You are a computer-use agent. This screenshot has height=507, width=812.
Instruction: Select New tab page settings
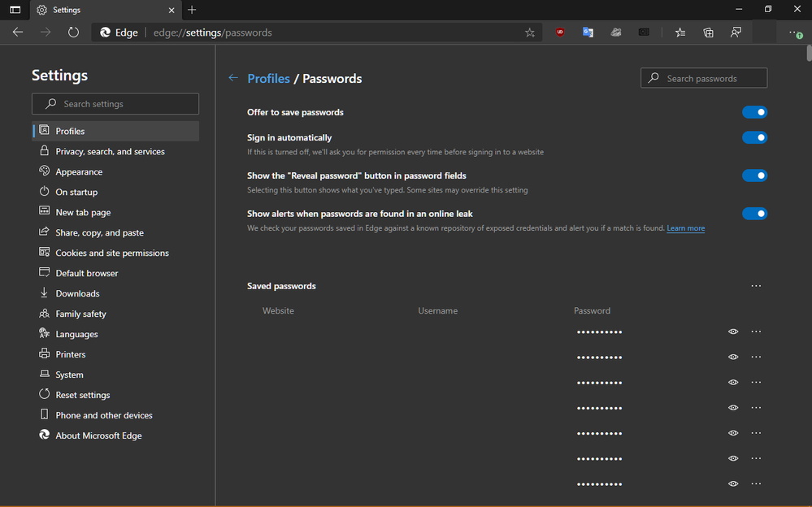pyautogui.click(x=115, y=212)
